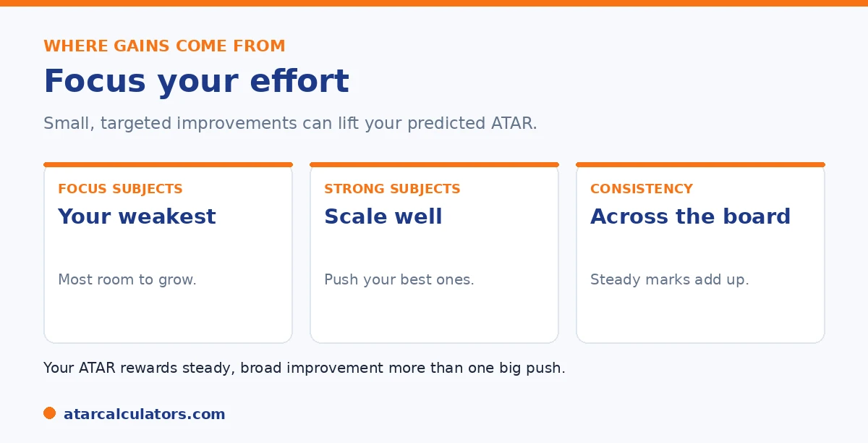The height and width of the screenshot is (443, 868).
Task: Click the 'Your weakest' heading
Action: click(x=137, y=216)
